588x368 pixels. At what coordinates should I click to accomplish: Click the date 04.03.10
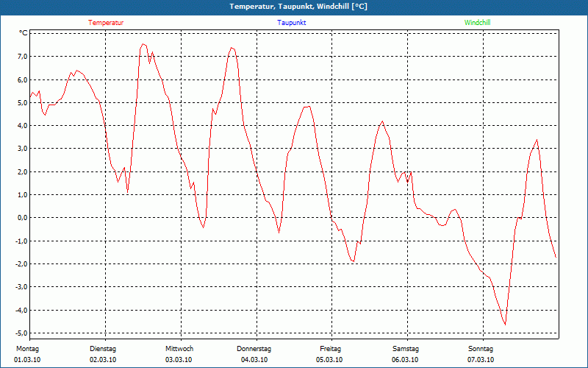coord(254,360)
